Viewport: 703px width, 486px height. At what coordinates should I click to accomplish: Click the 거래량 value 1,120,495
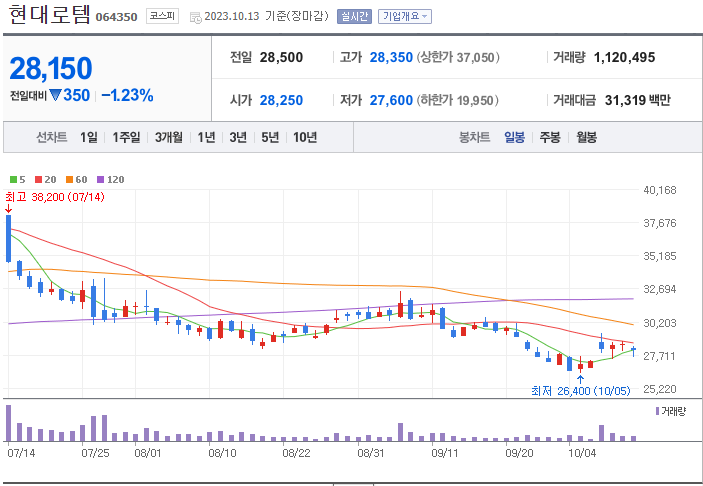pos(624,57)
